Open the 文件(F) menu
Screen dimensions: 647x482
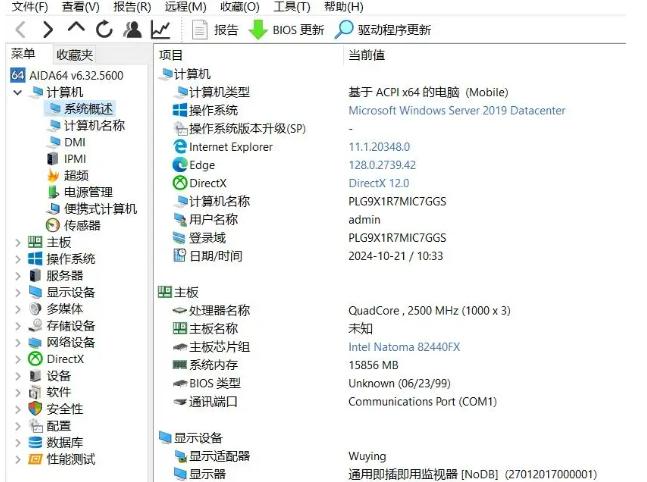30,7
